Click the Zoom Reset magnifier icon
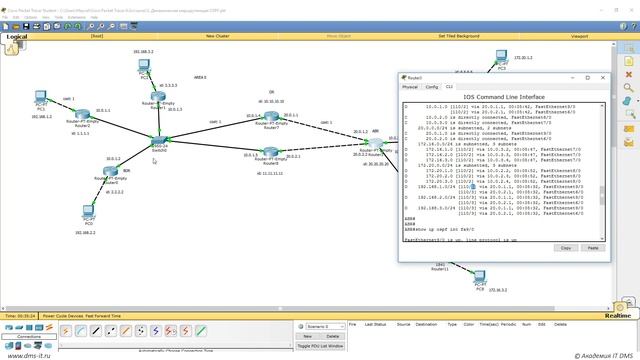Image resolution: width=640 pixels, height=360 pixels. [101, 27]
